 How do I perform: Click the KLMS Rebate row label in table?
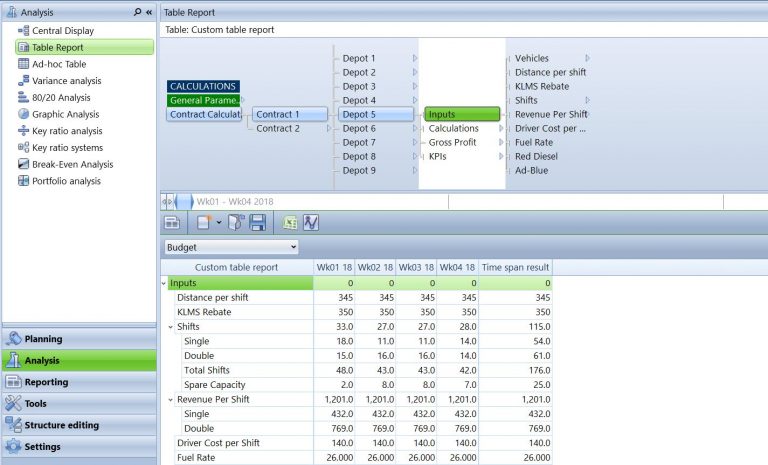204,312
